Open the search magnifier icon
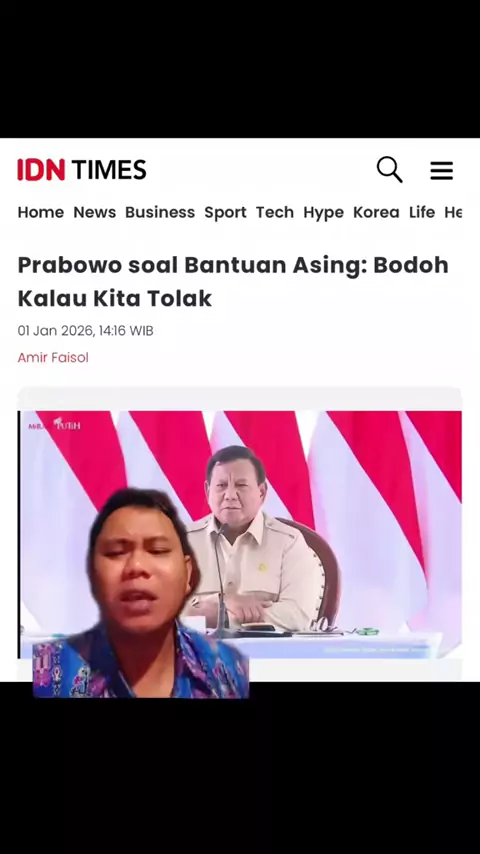 tap(390, 169)
